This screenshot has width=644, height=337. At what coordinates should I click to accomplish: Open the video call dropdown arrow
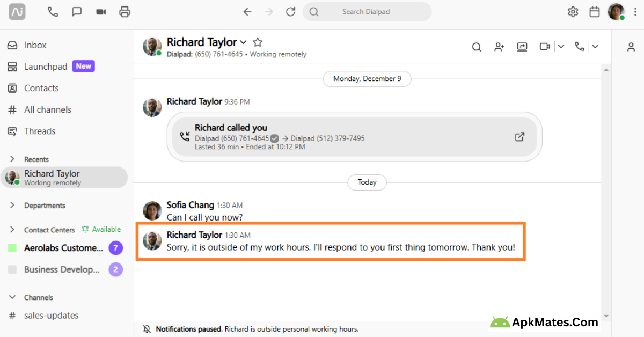click(x=560, y=47)
